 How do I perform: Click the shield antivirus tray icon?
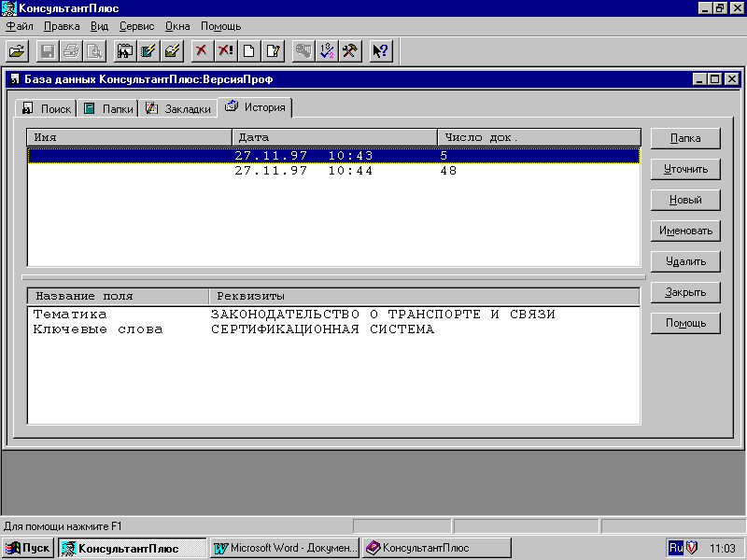point(692,548)
